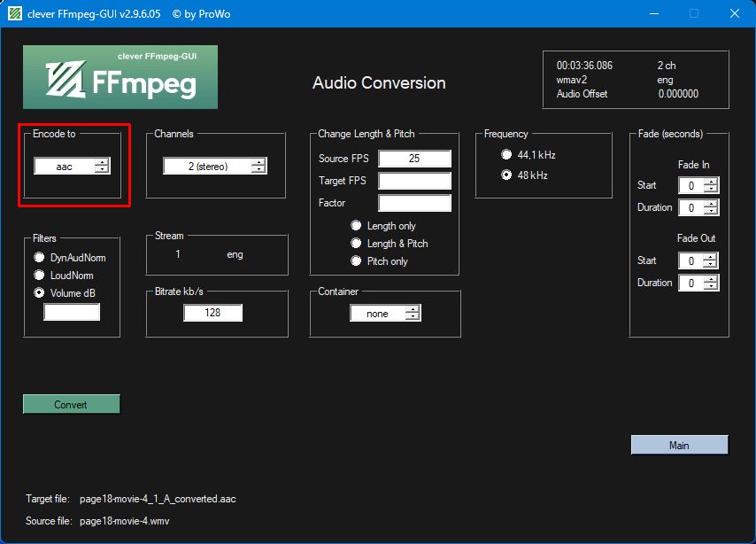Screen dimensions: 756x544
Task: Step Container selector down arrow
Action: point(413,317)
